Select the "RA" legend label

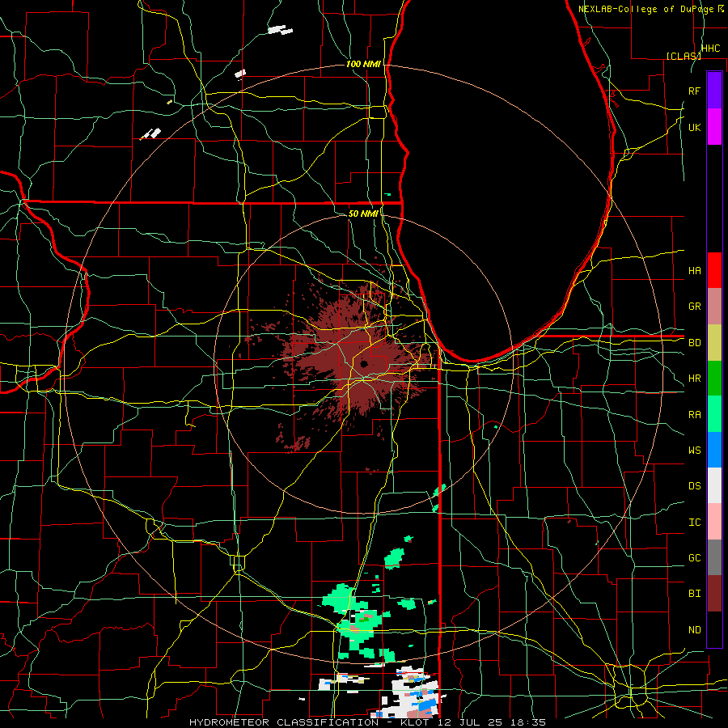(695, 415)
